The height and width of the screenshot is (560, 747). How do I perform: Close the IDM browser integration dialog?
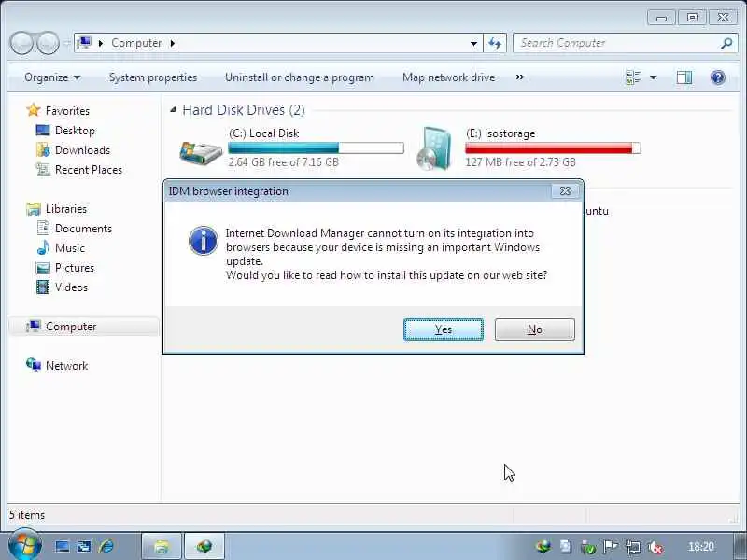(565, 191)
